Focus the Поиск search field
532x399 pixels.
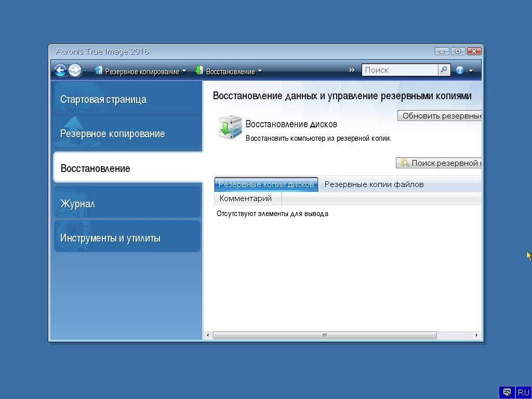pyautogui.click(x=400, y=70)
